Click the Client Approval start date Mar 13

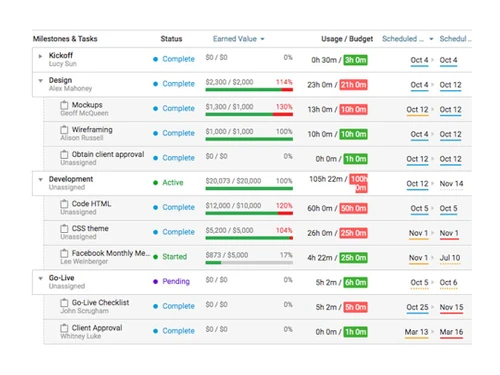click(416, 332)
